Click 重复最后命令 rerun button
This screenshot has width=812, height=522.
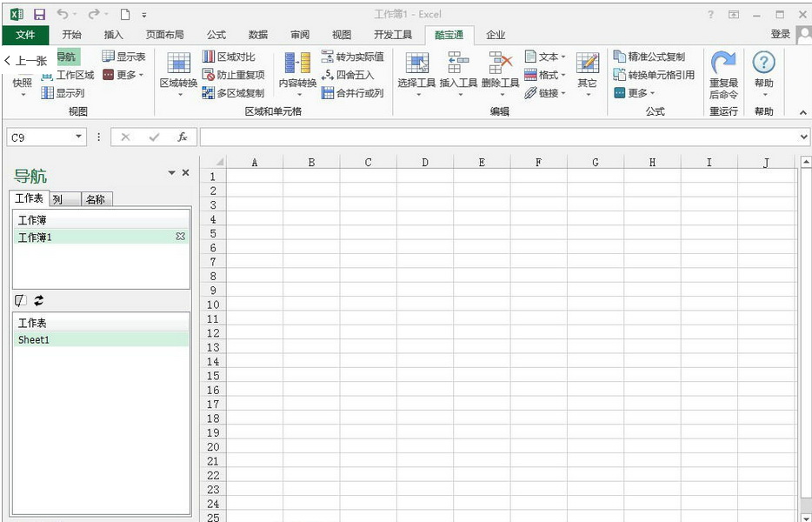point(723,76)
